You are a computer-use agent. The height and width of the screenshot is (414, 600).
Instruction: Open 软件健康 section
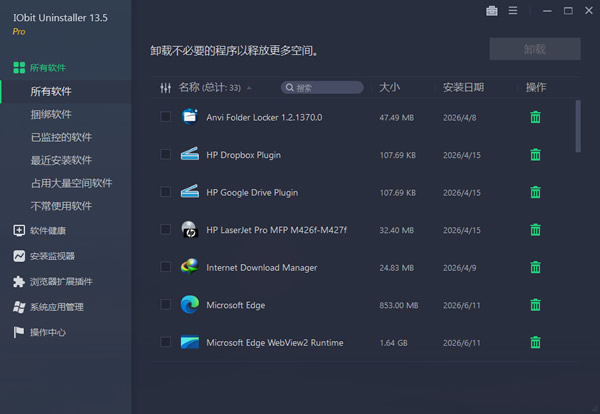pyautogui.click(x=48, y=231)
